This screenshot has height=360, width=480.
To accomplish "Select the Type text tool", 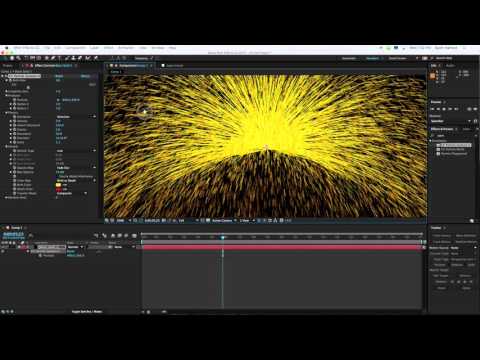I will (x=60, y=58).
